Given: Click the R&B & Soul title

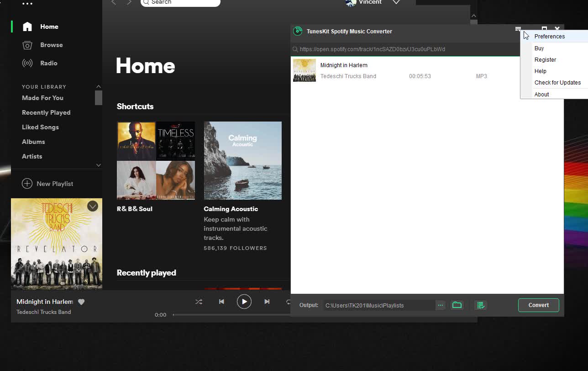Looking at the screenshot, I should click(135, 209).
